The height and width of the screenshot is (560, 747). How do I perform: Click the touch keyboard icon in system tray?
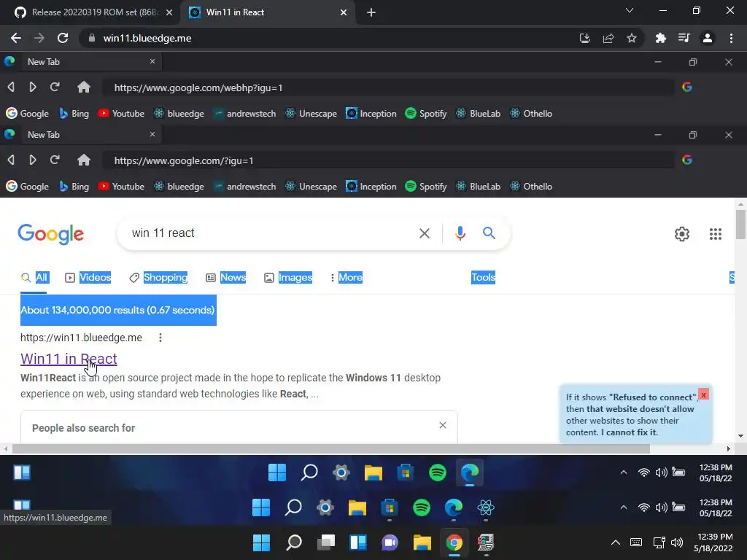point(636,542)
